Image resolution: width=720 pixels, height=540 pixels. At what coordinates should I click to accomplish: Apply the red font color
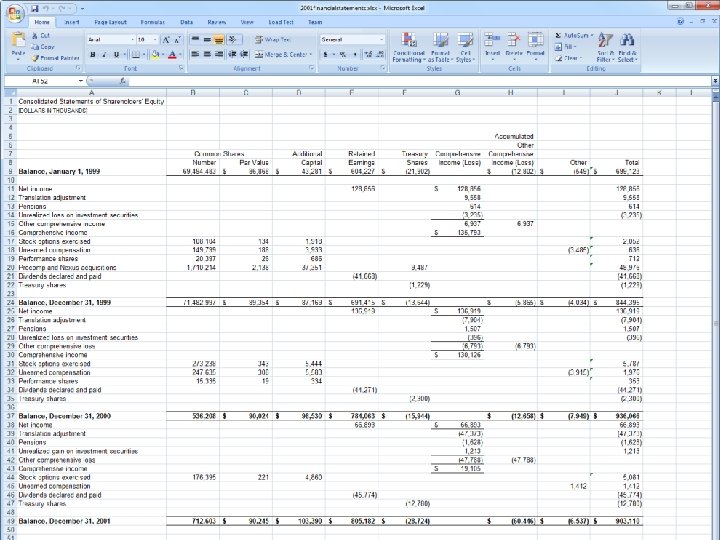(172, 55)
